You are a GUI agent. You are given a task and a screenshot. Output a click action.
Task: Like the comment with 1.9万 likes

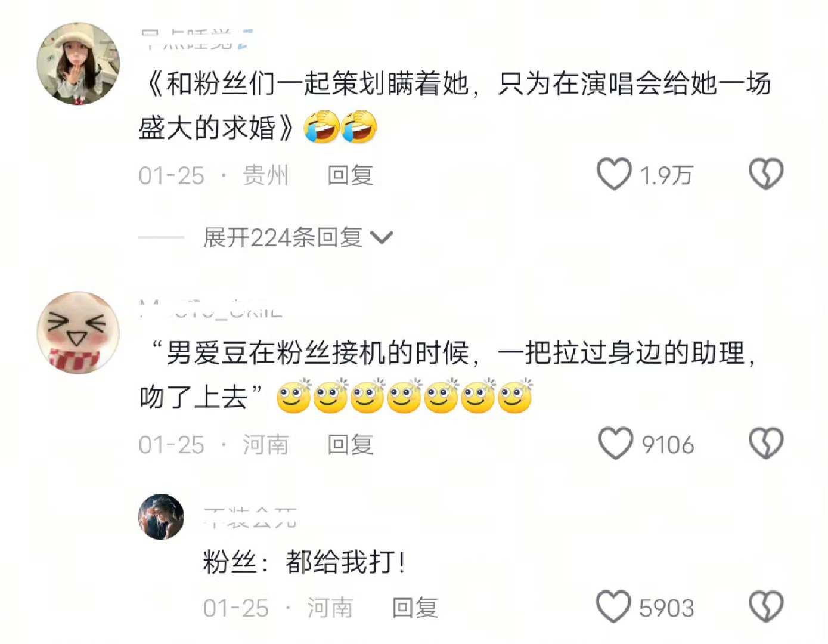coord(613,174)
